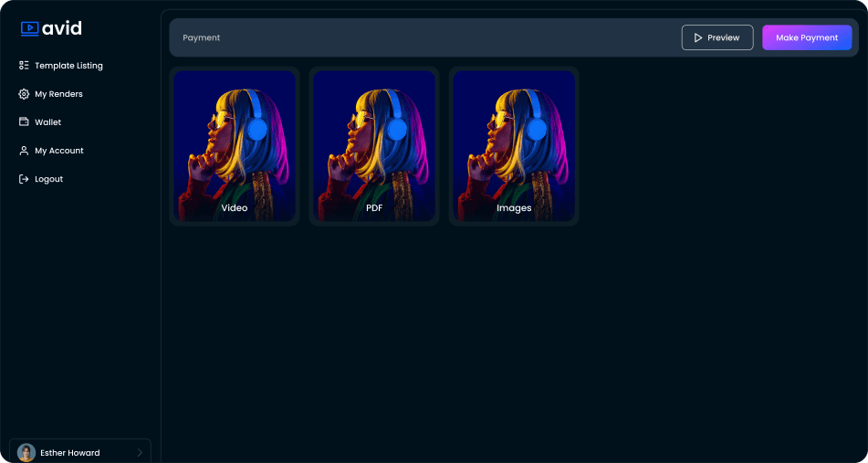
Task: Click the Esther Howard name label
Action: pos(70,453)
